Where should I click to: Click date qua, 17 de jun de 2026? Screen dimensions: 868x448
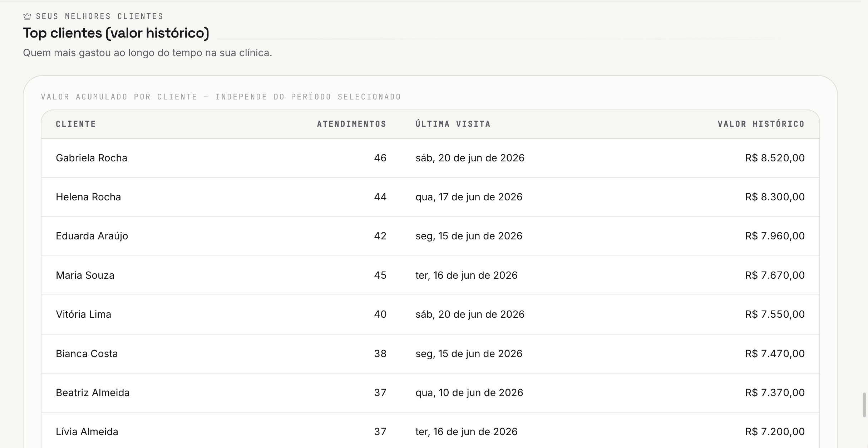pyautogui.click(x=469, y=197)
